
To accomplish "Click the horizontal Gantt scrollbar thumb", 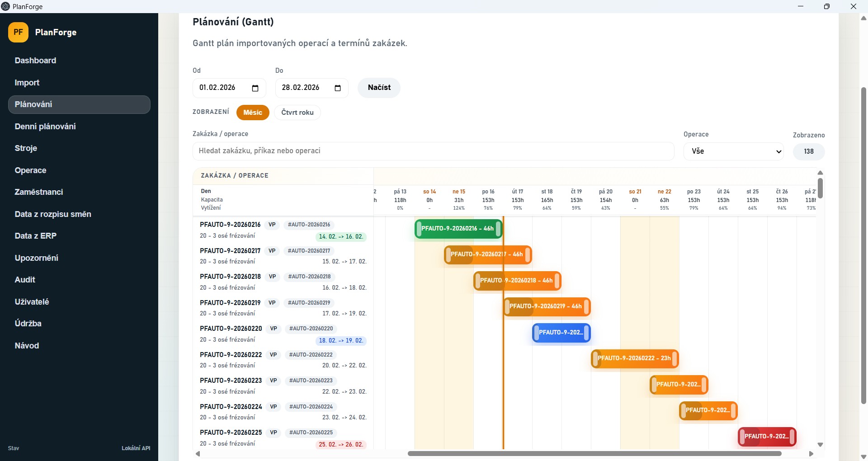I will pyautogui.click(x=594, y=454).
